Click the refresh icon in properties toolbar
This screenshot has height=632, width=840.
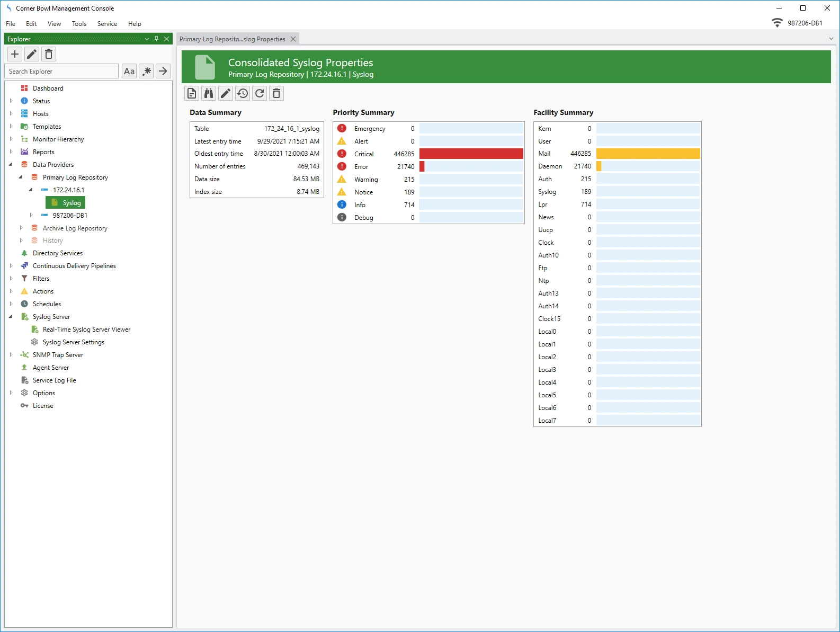point(260,94)
